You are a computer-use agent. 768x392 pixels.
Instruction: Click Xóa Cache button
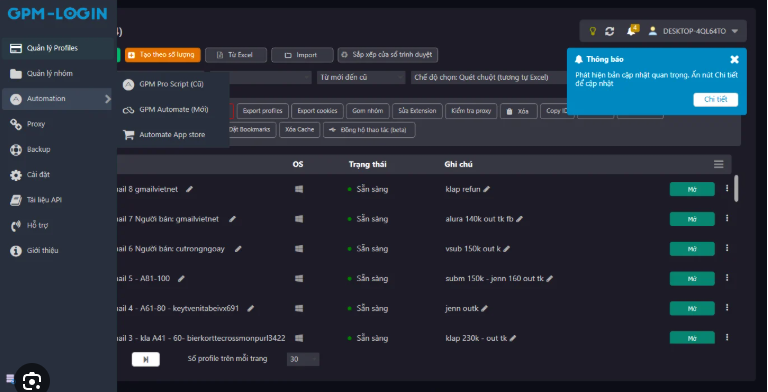(300, 130)
